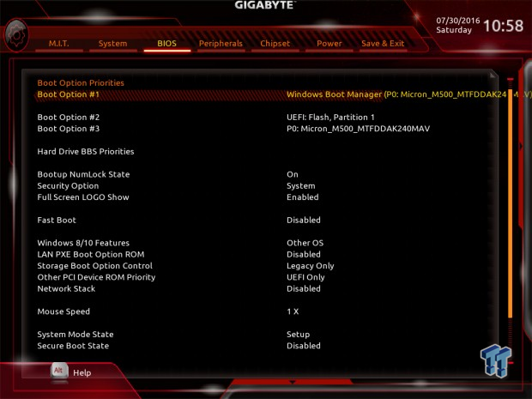Viewport: 532px width, 399px height.
Task: Change P0: Micron_M500 boot option #3 value
Action: 358,129
